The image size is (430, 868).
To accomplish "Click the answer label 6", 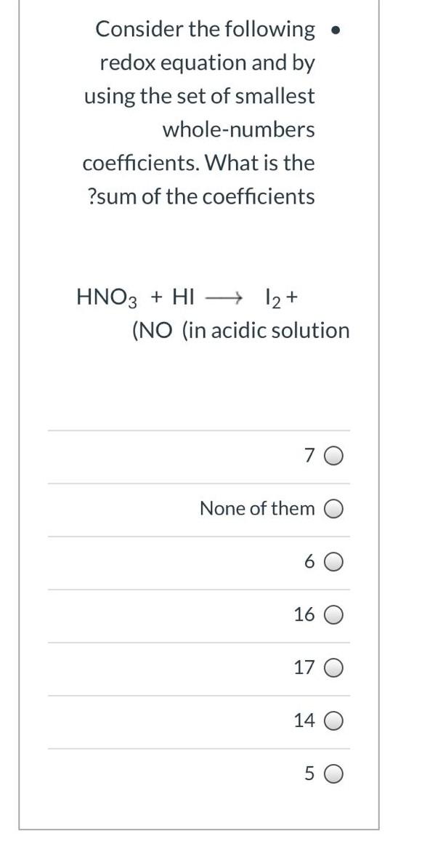I will tap(309, 561).
